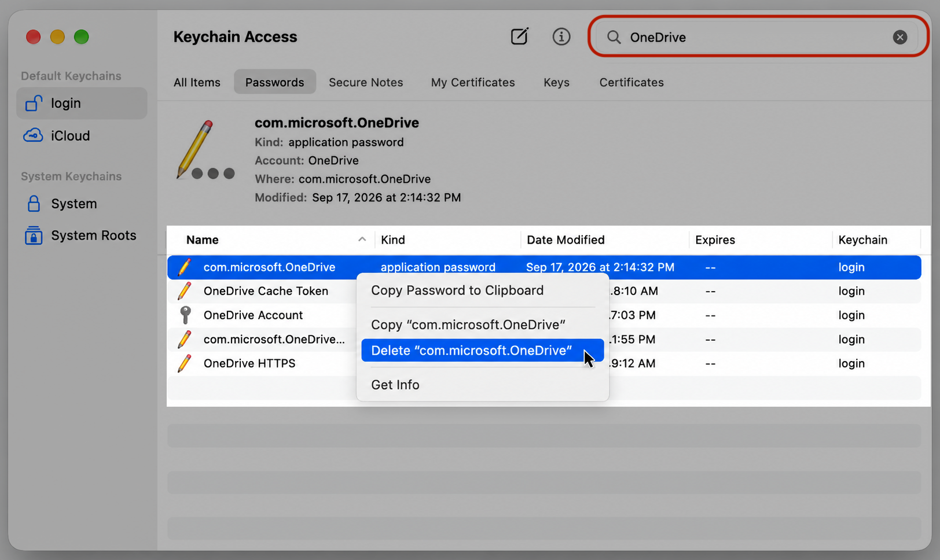Viewport: 940px width, 560px height.
Task: Click the Modified date detail line
Action: (x=358, y=197)
